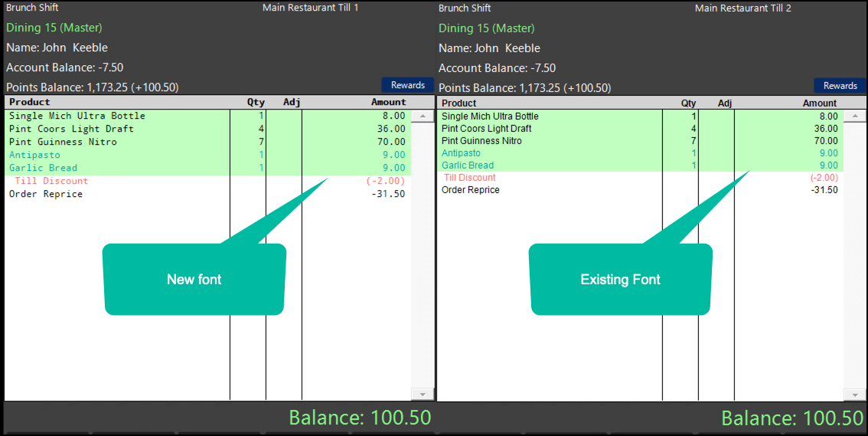Click Dining 15 (Master) label in Till 2
This screenshot has height=436, width=868.
pyautogui.click(x=487, y=28)
